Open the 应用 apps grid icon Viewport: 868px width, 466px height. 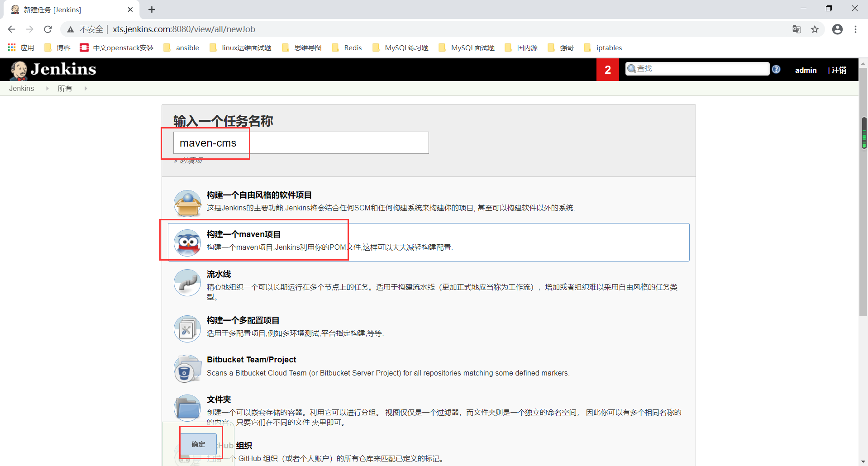[x=12, y=48]
